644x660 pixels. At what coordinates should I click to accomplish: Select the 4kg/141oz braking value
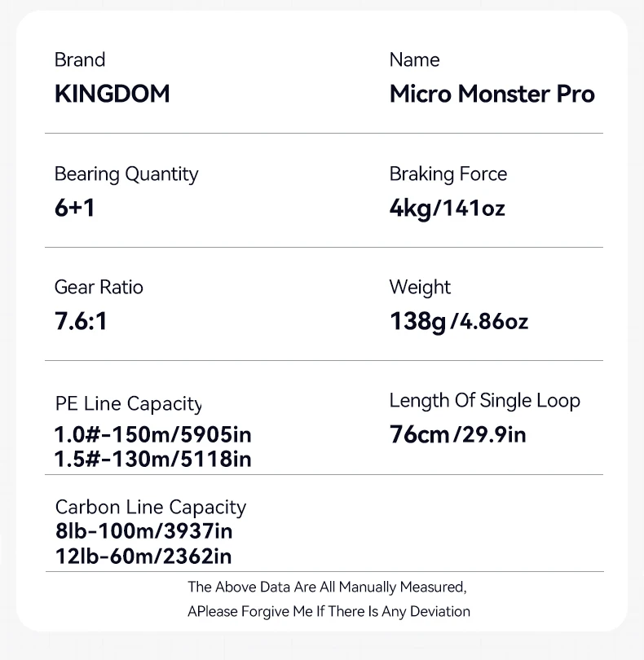coord(447,208)
